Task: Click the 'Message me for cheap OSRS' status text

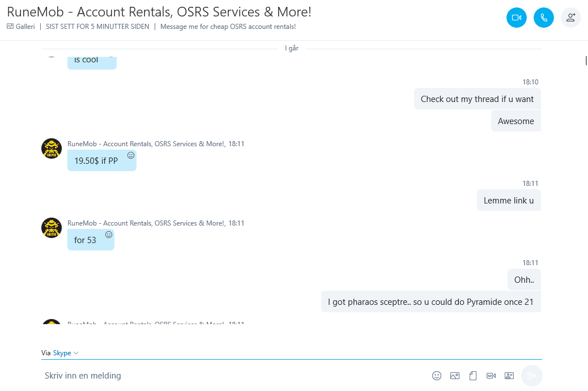Action: pyautogui.click(x=228, y=27)
